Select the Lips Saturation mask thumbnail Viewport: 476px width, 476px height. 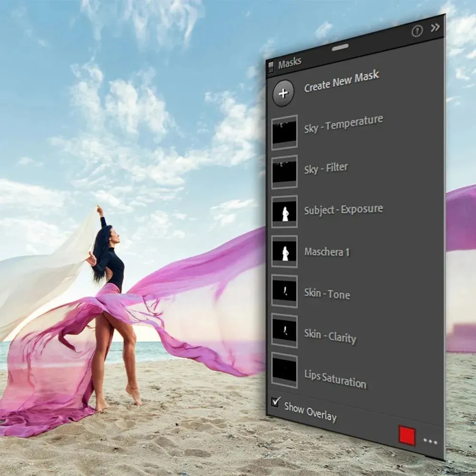285,370
